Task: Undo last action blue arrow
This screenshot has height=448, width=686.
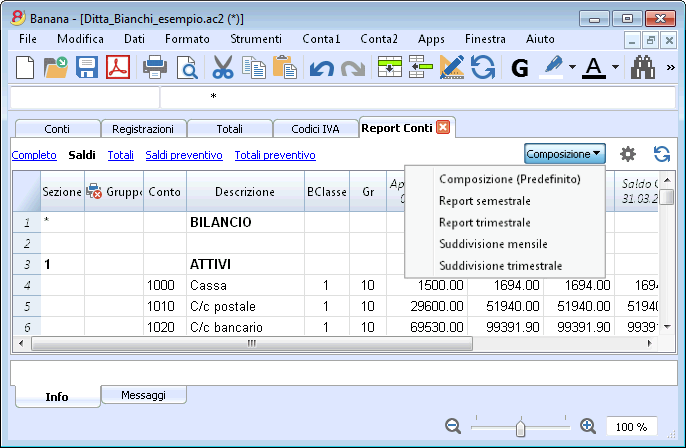Action: (322, 69)
